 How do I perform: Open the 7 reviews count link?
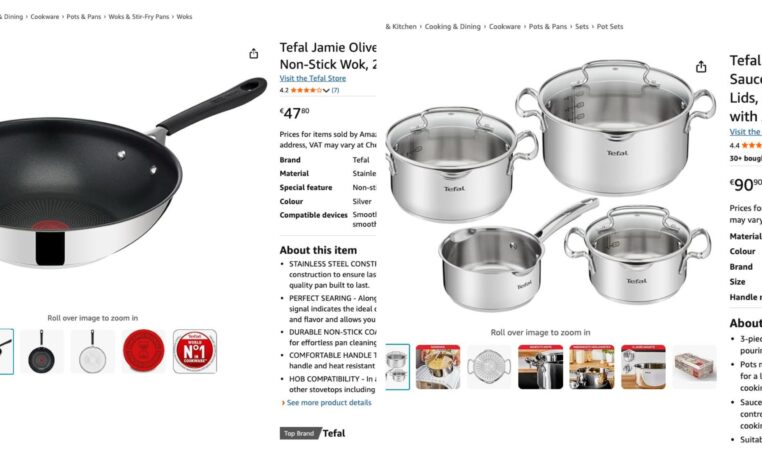pos(335,90)
